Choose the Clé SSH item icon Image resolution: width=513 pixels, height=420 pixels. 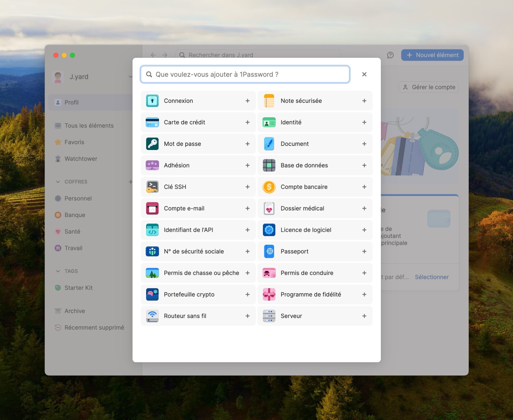(x=152, y=187)
